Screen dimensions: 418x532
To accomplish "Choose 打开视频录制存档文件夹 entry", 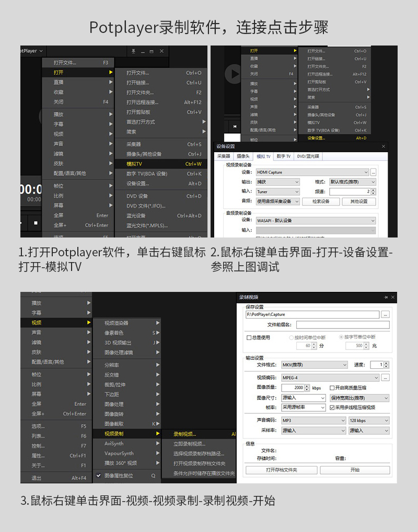I will point(199,463).
